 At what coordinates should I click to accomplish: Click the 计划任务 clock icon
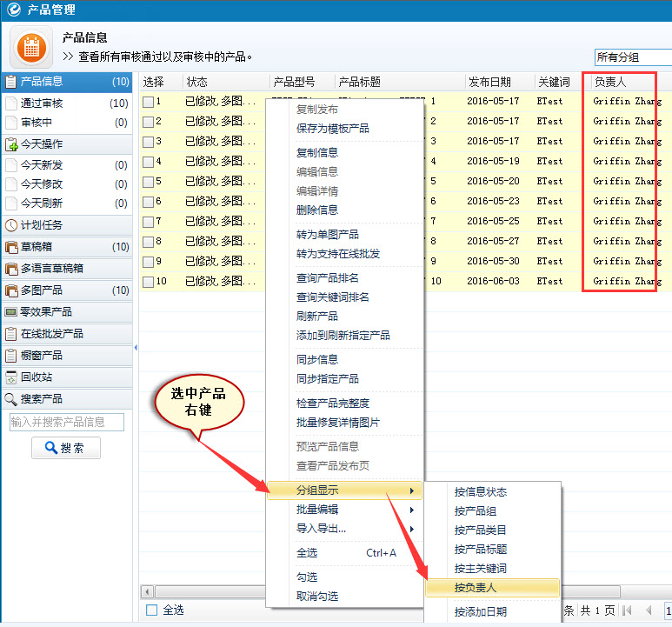[x=11, y=225]
